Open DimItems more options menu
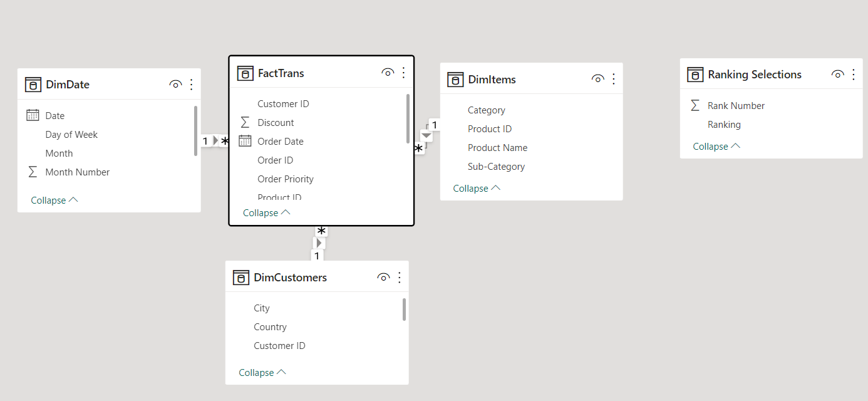The height and width of the screenshot is (401, 868). [x=614, y=79]
